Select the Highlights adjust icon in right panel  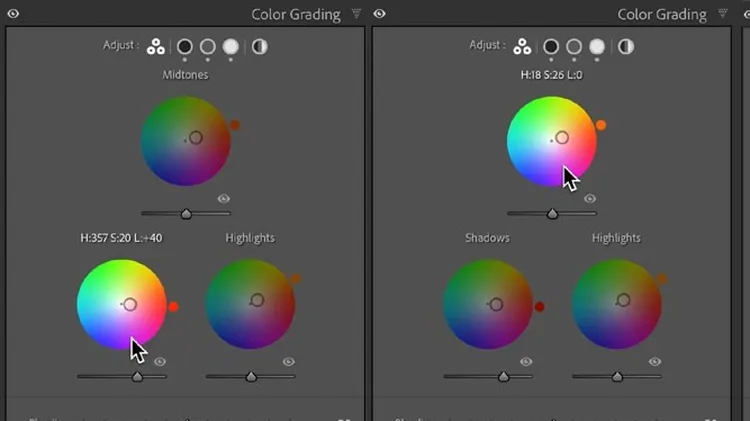pyautogui.click(x=597, y=47)
